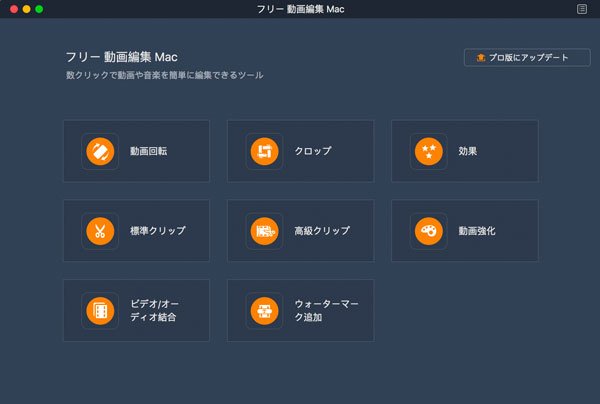
Task: Select the クロップ crop icon
Action: coord(264,152)
